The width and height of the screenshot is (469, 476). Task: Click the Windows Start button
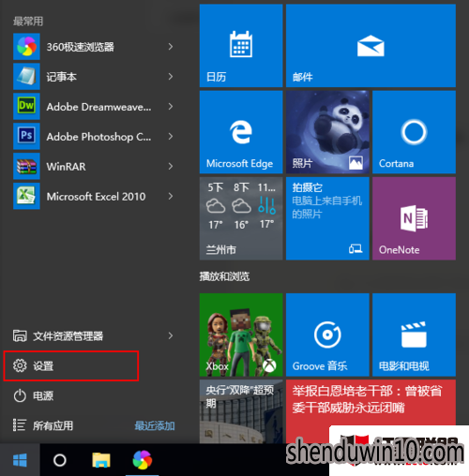(x=20, y=460)
